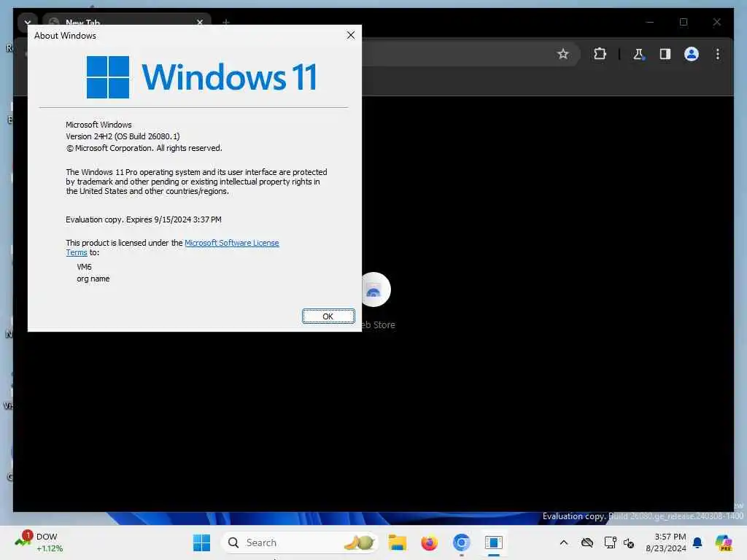Click the 'VM6' licensee name

click(x=85, y=267)
